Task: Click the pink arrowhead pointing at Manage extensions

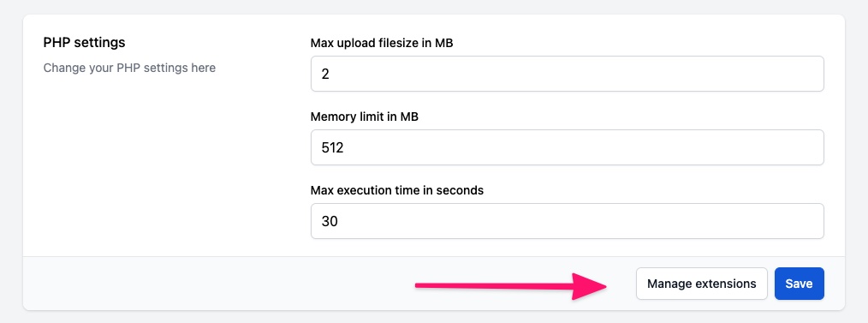Action: (x=590, y=286)
